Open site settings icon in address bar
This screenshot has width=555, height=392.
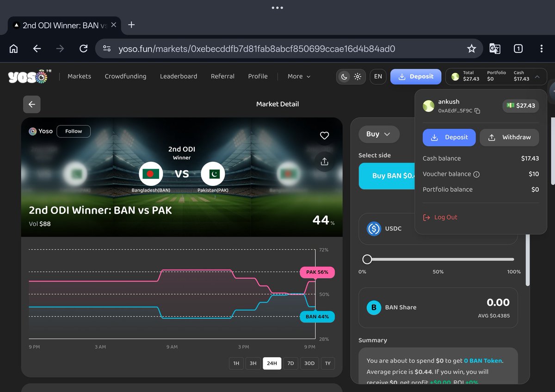107,49
